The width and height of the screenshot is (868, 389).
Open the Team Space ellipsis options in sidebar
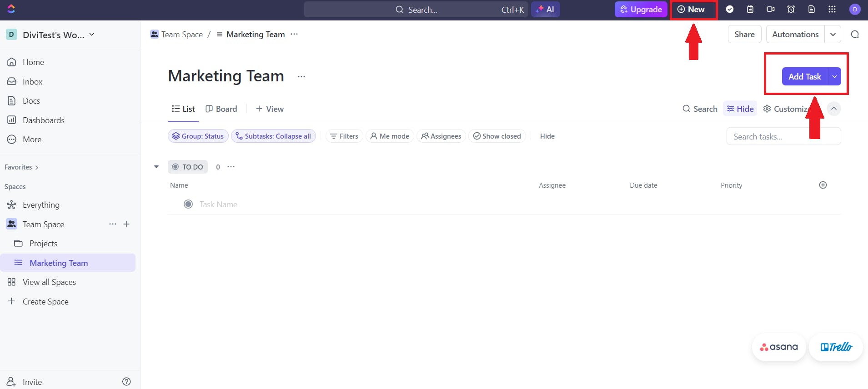tap(113, 224)
